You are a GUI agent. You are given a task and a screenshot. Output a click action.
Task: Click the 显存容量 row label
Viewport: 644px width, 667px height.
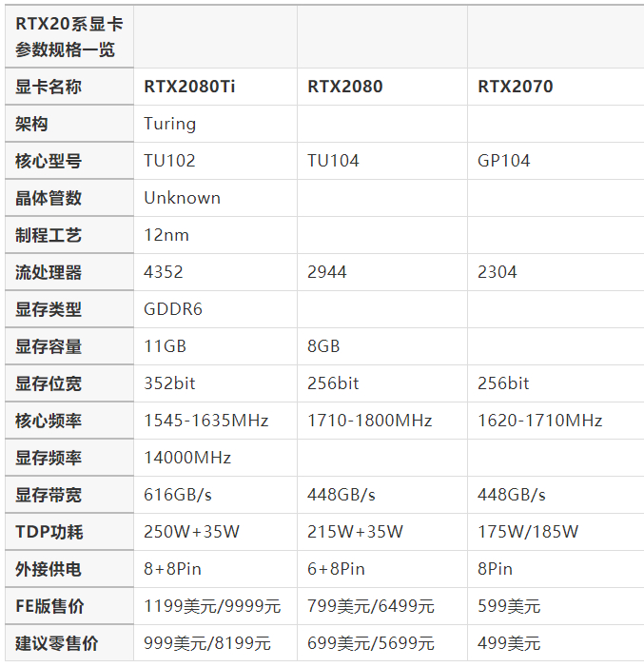pos(49,346)
